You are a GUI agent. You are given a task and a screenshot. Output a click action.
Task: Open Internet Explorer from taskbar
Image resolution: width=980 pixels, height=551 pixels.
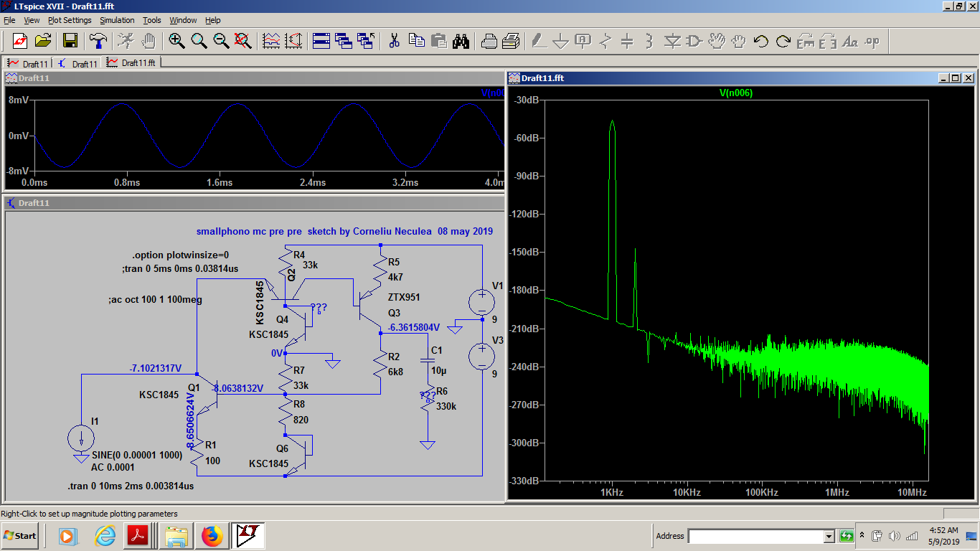pos(105,536)
